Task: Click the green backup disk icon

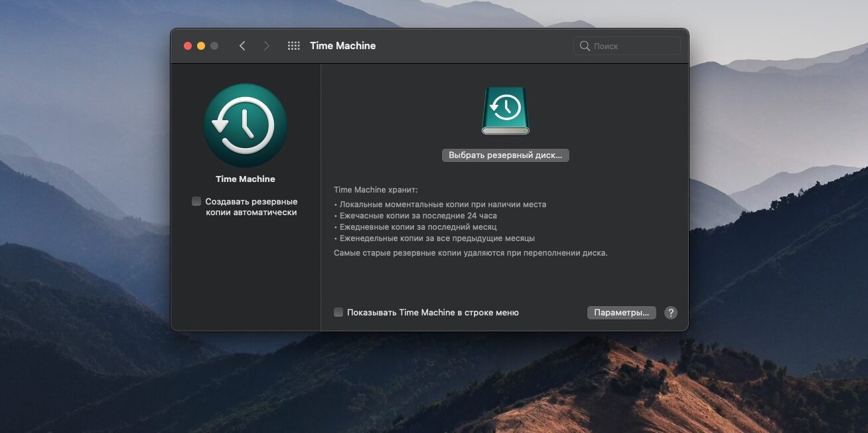Action: coord(506,111)
